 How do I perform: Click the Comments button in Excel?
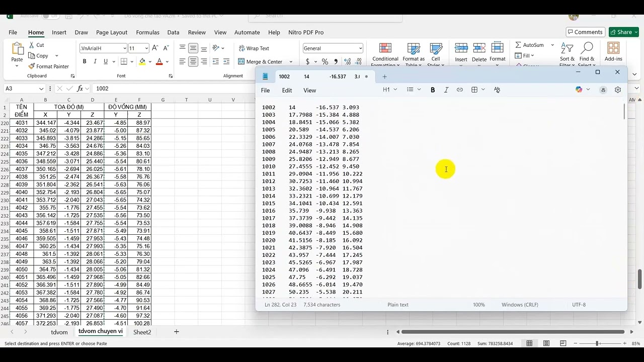click(585, 32)
